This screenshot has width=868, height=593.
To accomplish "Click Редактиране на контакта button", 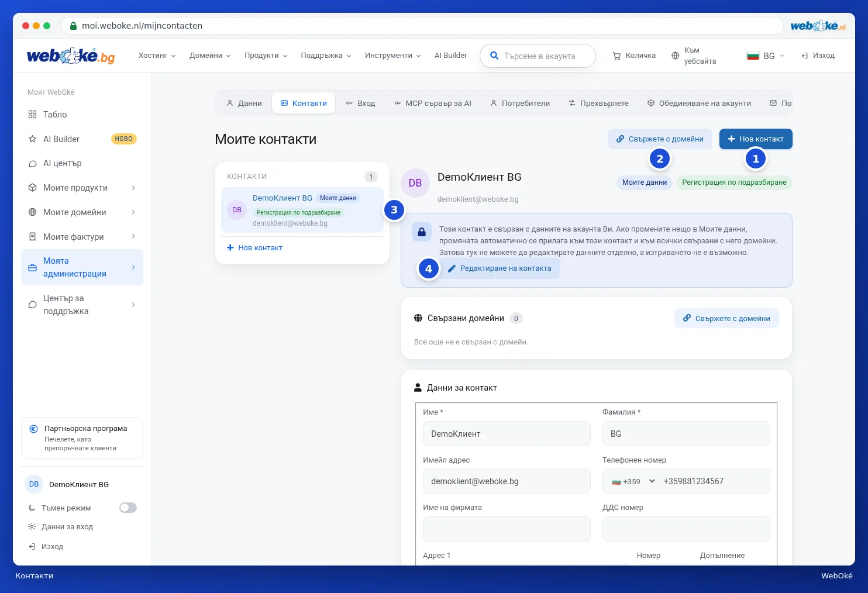I will pos(500,268).
